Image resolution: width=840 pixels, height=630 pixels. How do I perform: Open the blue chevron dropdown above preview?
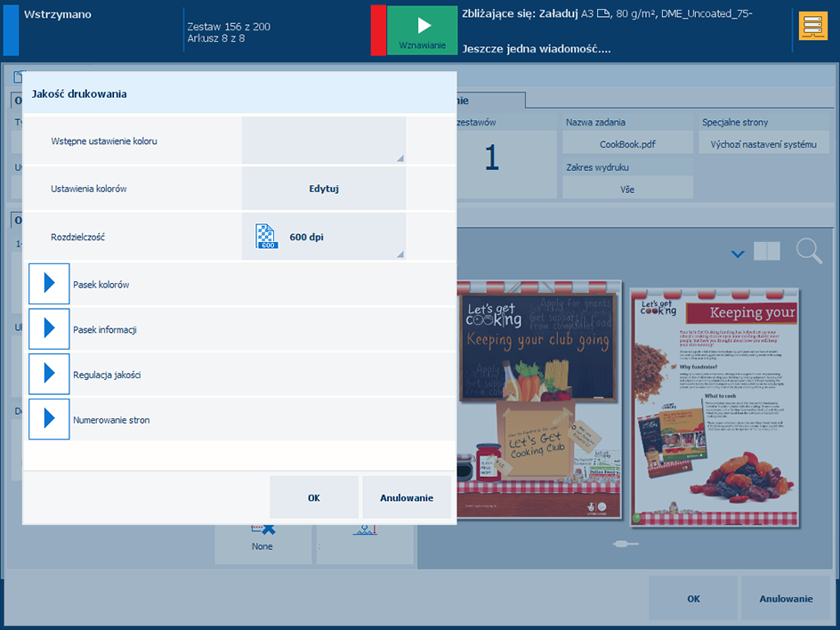coord(738,254)
